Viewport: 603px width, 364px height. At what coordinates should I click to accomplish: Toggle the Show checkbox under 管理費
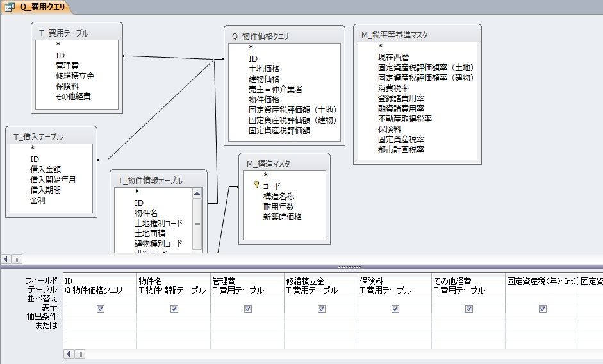[247, 309]
